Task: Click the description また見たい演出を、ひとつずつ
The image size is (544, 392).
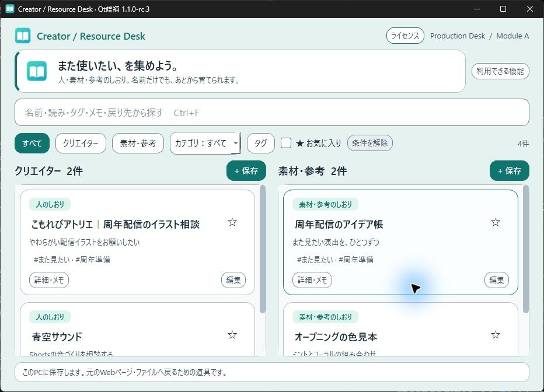Action: tap(336, 242)
